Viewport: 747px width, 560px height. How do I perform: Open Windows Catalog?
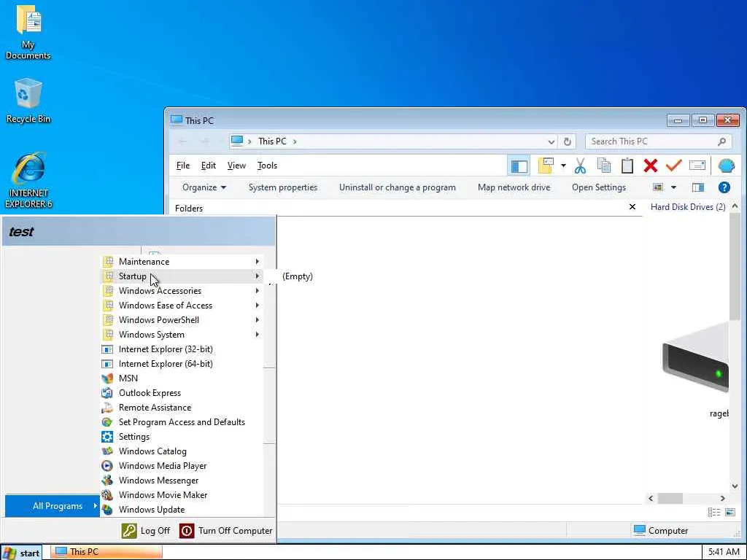pyautogui.click(x=182, y=451)
